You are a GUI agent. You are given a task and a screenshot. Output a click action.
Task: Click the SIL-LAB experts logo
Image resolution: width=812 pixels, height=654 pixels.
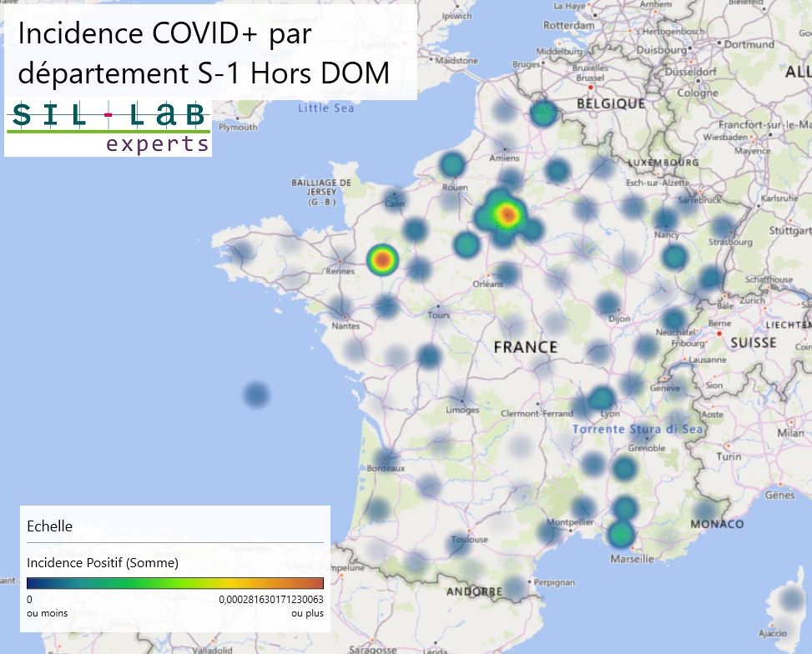tap(108, 127)
